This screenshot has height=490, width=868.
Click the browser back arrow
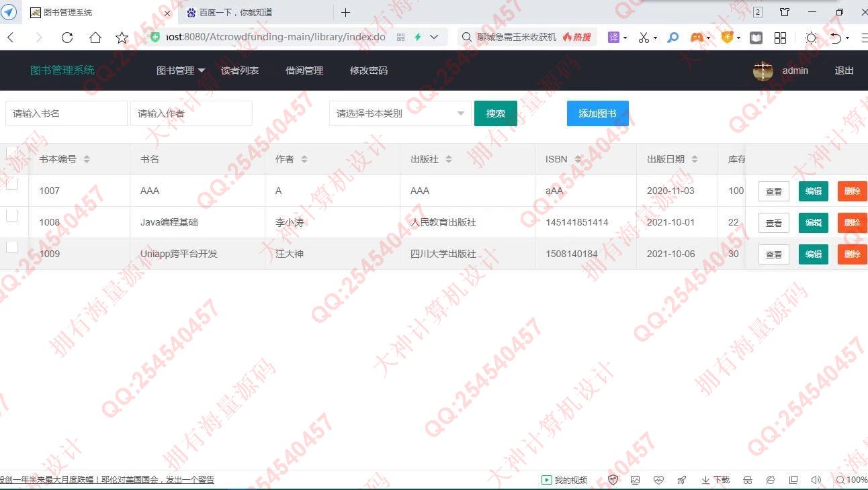[x=10, y=38]
